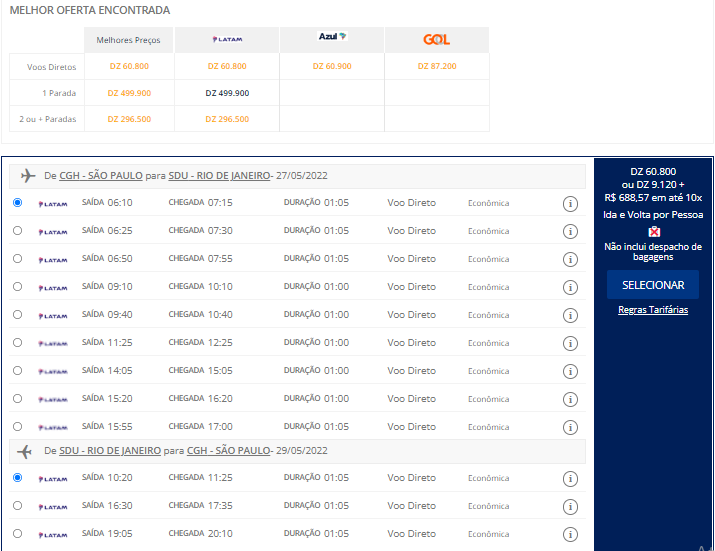Image resolution: width=715 pixels, height=551 pixels.
Task: Click the Azul logo in price table header
Action: (x=332, y=36)
